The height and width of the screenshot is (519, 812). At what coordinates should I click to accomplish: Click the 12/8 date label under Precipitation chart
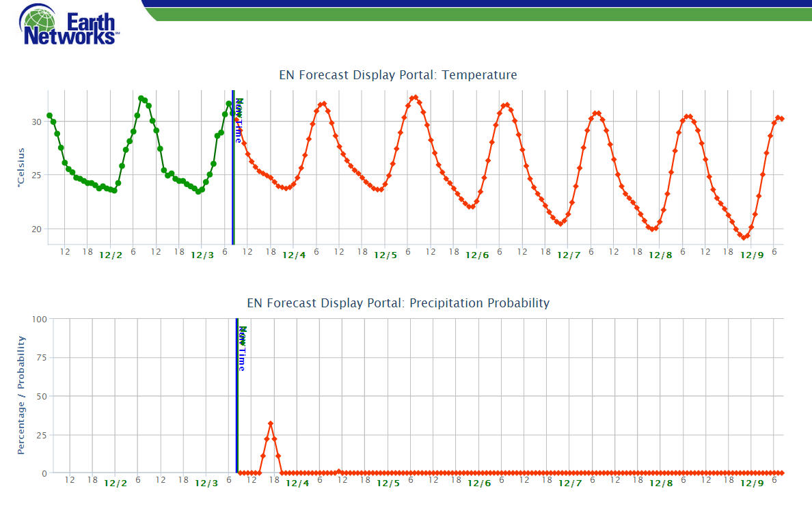click(661, 483)
